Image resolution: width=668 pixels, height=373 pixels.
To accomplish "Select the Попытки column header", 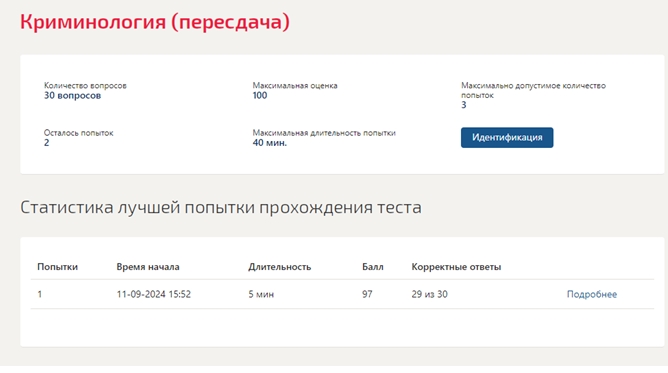I will (58, 267).
